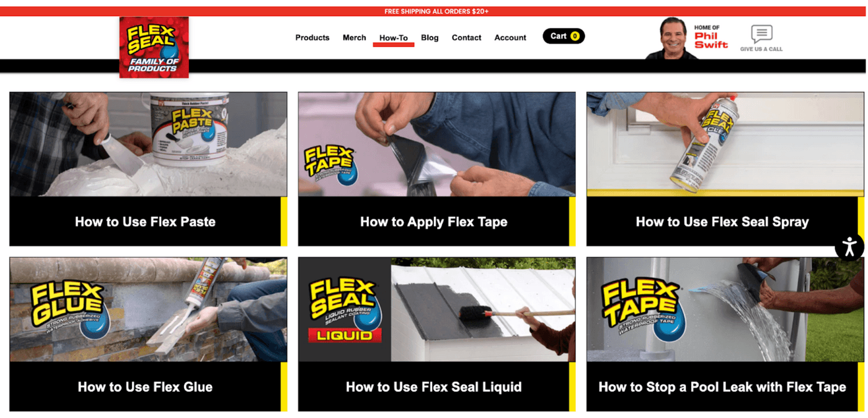Open the pool leak Flex Tape thumbnail
The height and width of the screenshot is (418, 868).
[x=725, y=309]
